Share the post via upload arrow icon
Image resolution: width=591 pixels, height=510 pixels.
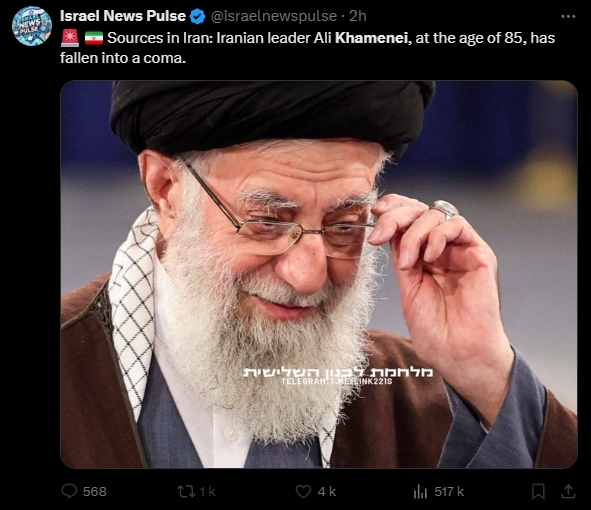[x=568, y=491]
